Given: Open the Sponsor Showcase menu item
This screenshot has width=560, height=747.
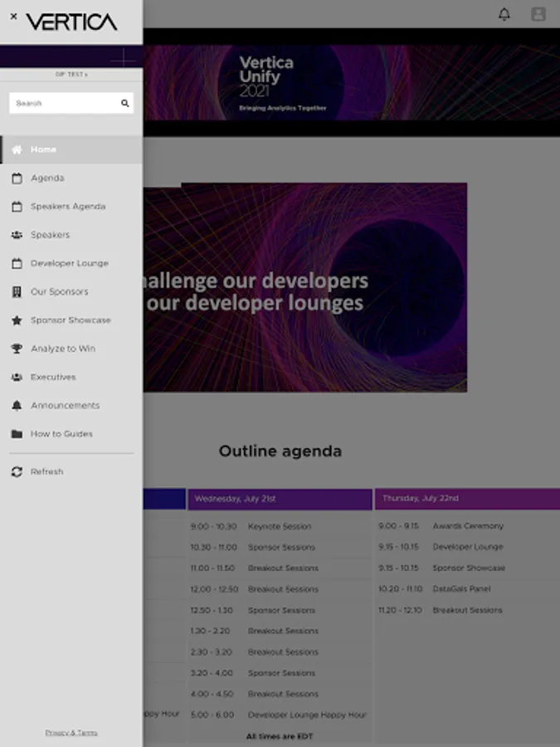Looking at the screenshot, I should tap(71, 320).
